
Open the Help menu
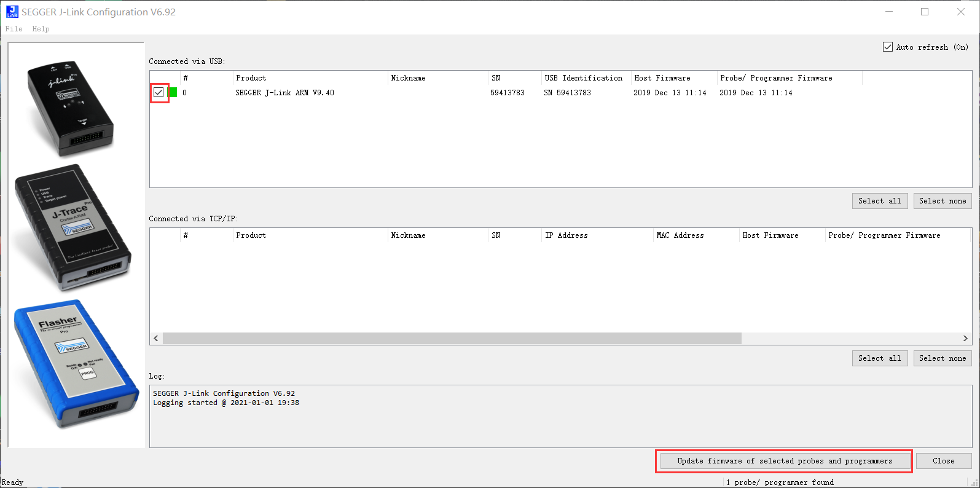point(41,29)
